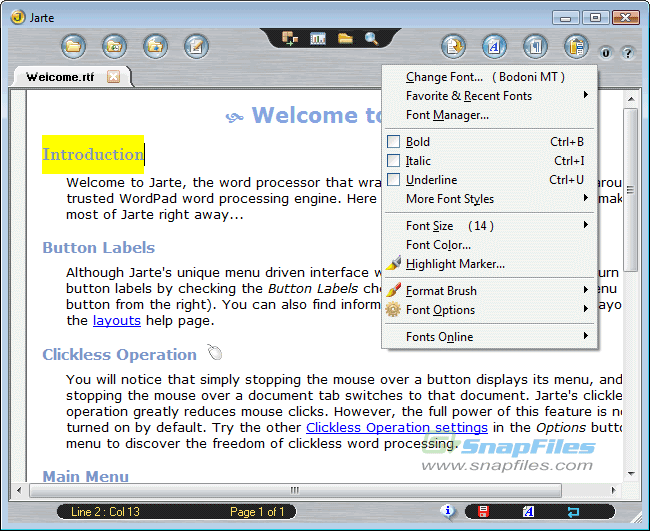Close the Welcome.rtf tab with its X

tap(113, 76)
